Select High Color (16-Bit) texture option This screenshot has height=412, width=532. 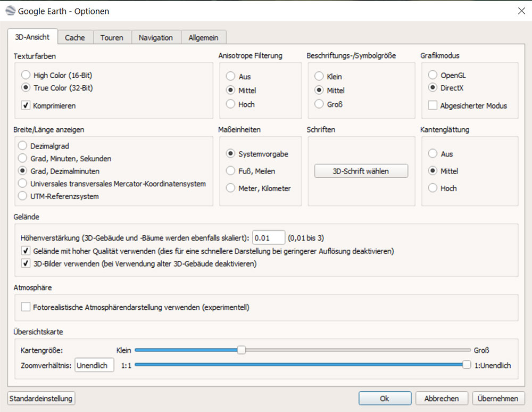24,76
